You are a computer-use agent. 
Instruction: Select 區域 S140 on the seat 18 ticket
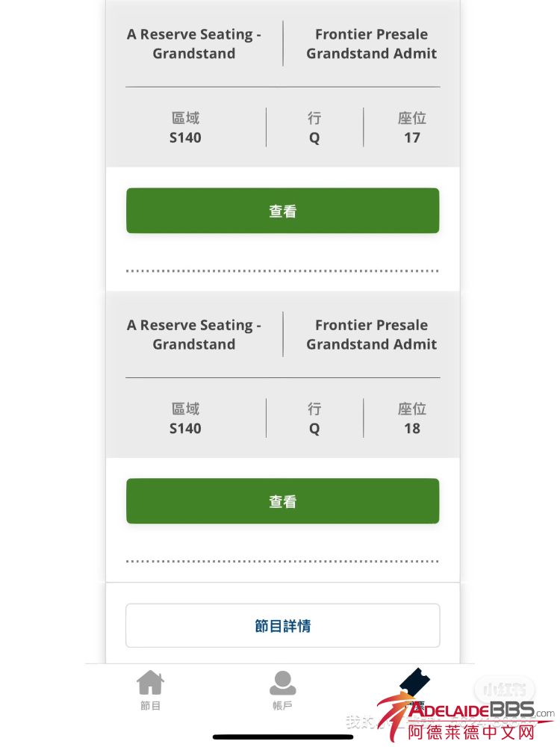click(185, 429)
